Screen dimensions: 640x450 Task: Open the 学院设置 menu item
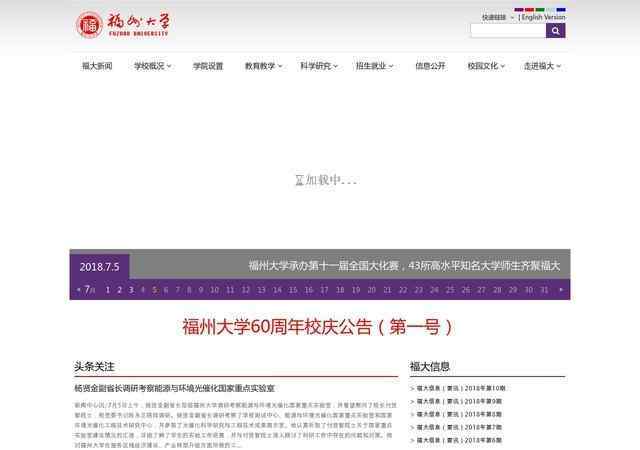pos(208,66)
